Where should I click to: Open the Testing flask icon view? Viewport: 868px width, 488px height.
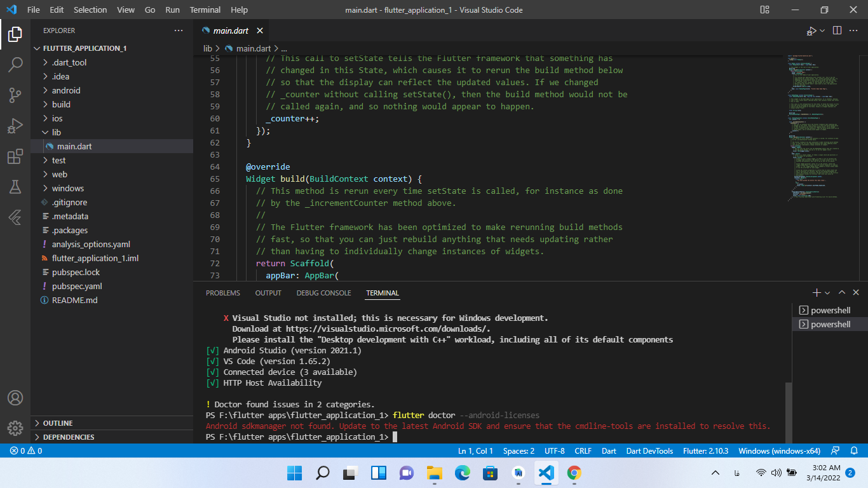coord(15,187)
